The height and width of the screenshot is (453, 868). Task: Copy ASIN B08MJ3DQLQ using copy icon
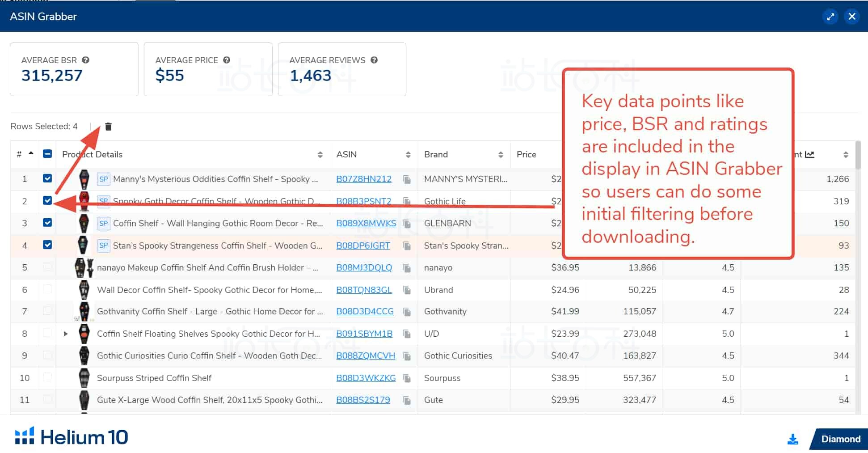pyautogui.click(x=407, y=268)
